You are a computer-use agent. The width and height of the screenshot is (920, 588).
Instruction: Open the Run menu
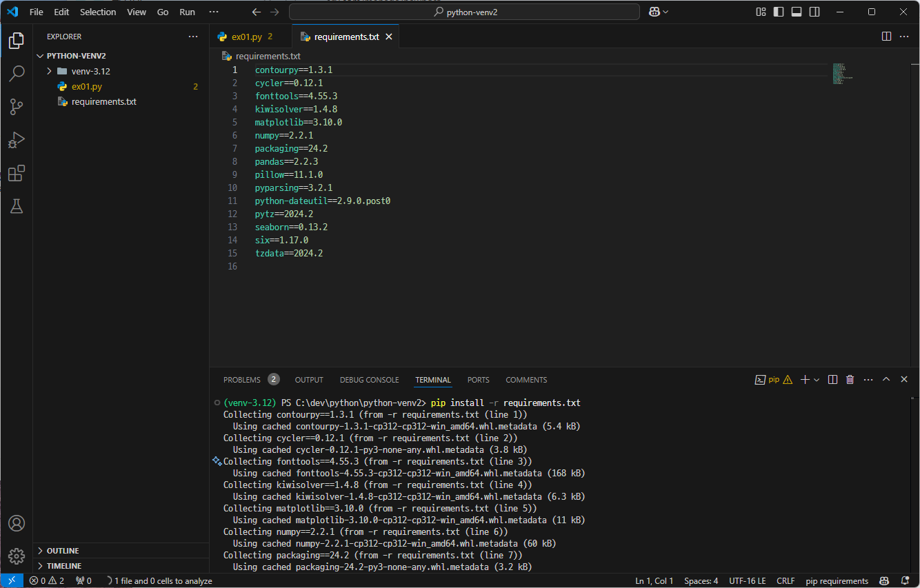tap(187, 12)
